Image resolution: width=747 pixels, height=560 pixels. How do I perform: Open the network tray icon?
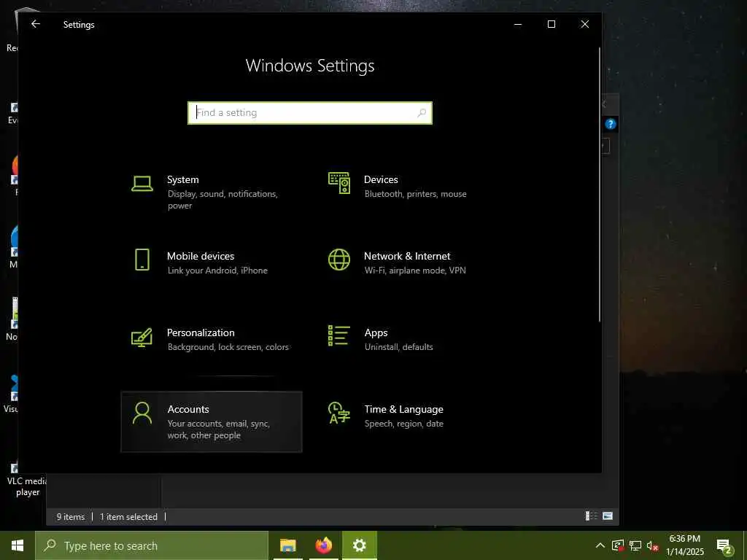click(x=635, y=545)
